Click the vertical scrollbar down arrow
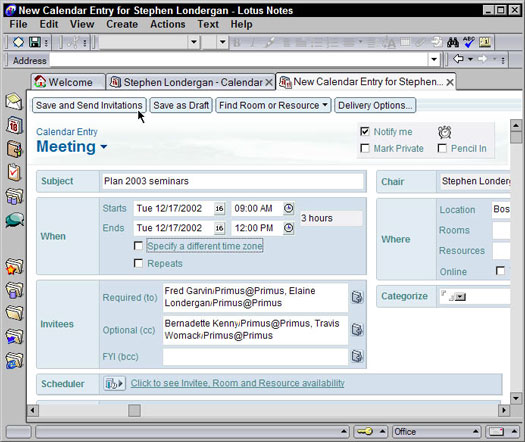The height and width of the screenshot is (442, 525). (516, 398)
